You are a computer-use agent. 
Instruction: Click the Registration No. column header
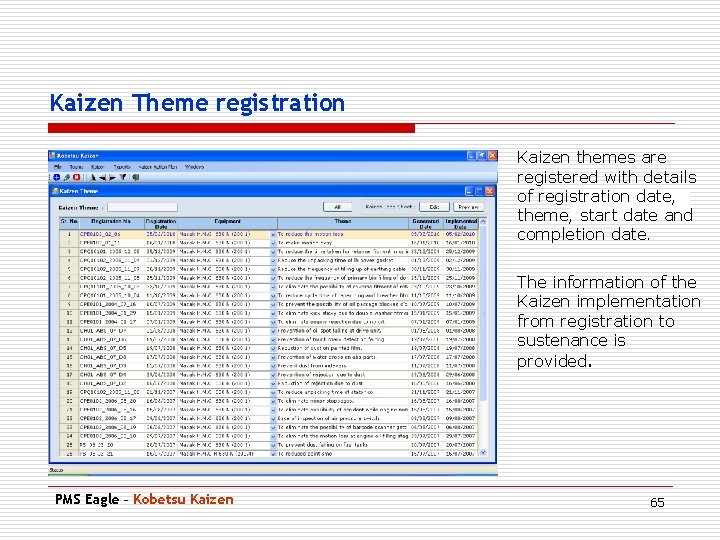click(111, 224)
